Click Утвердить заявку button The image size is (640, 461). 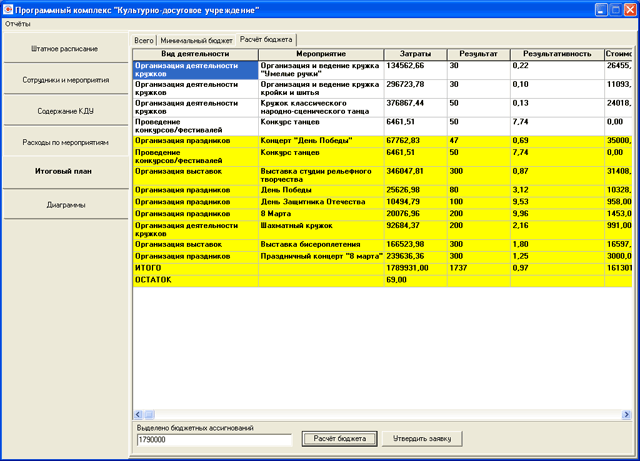[422, 439]
